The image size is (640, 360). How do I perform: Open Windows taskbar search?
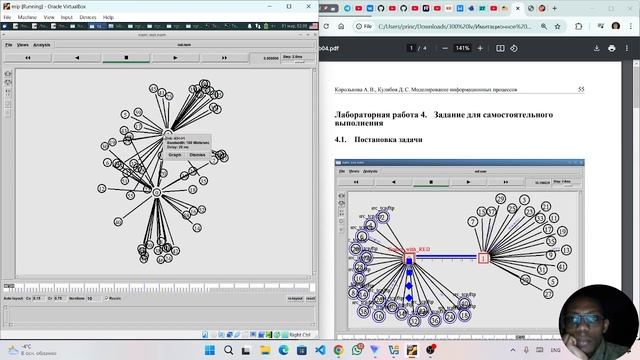(229, 350)
